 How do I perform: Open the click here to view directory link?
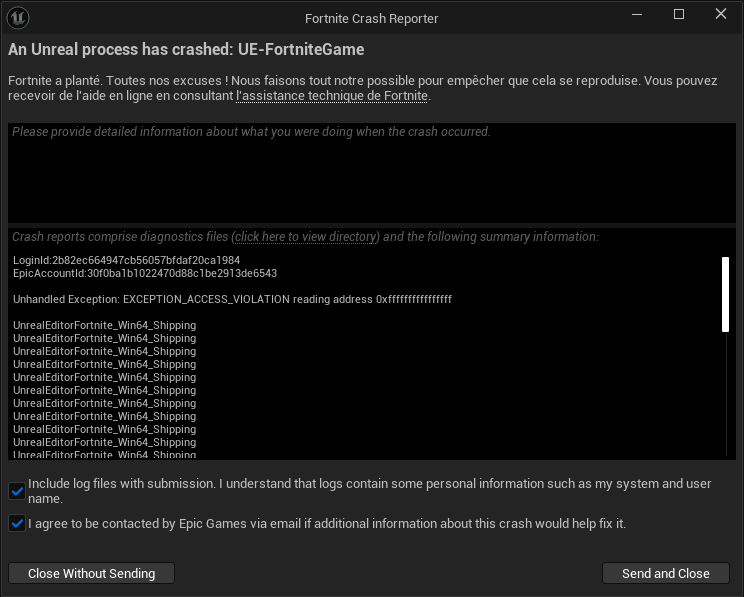[x=306, y=236]
